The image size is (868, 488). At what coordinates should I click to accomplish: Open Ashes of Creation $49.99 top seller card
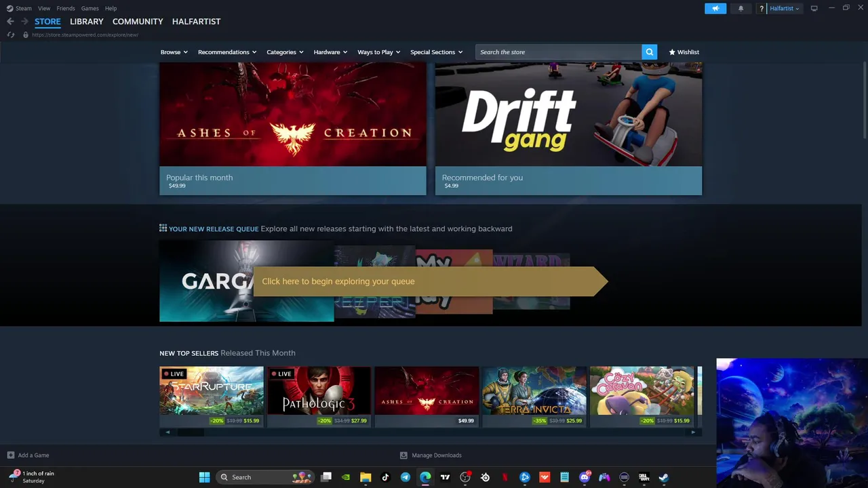click(x=427, y=397)
